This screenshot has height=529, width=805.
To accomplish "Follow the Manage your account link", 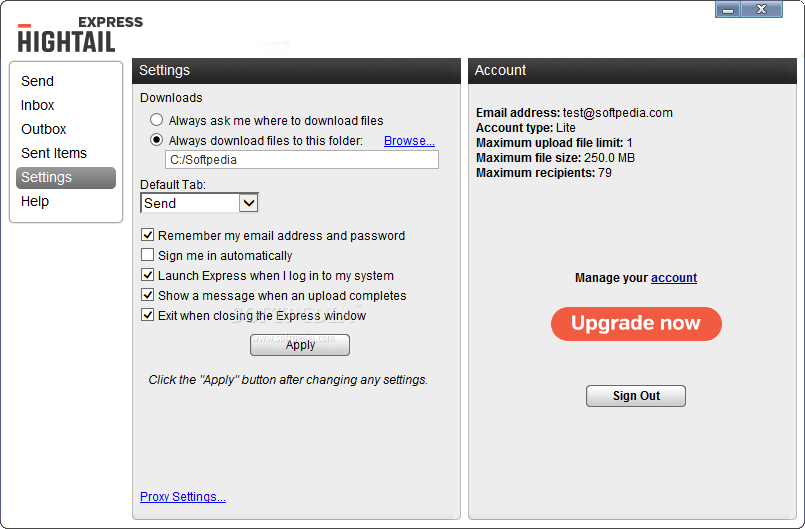I will pyautogui.click(x=674, y=278).
